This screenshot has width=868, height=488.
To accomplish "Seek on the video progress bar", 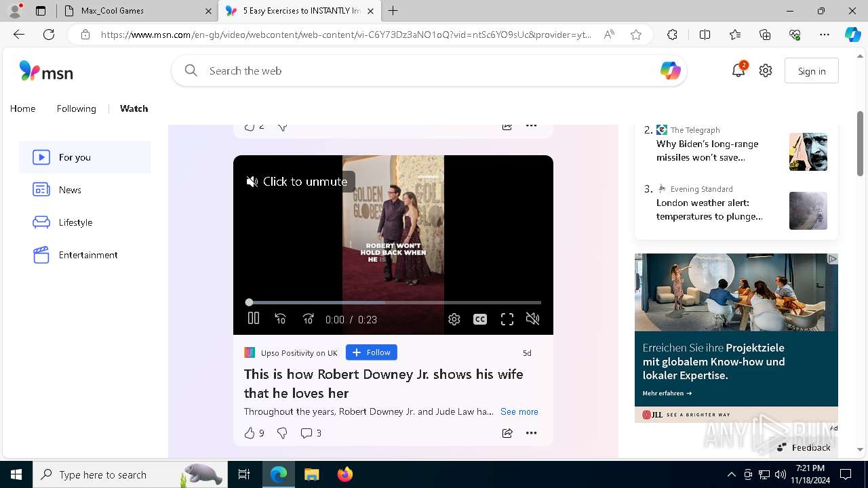I will click(395, 302).
